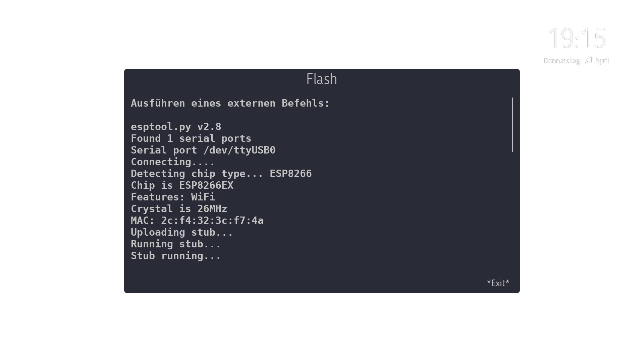Viewport: 644px width, 362px height.
Task: Click the scrollbar track below the thumb
Action: [x=513, y=208]
